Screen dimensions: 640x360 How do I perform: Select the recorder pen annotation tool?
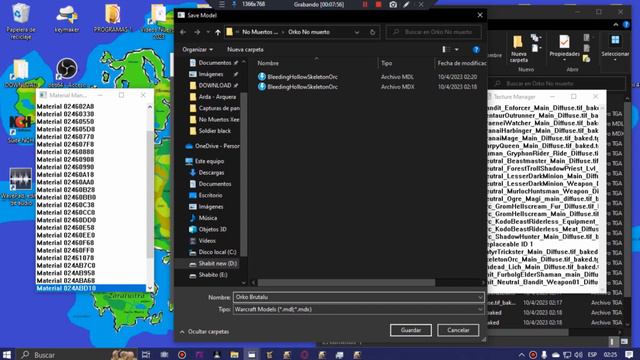(406, 4)
